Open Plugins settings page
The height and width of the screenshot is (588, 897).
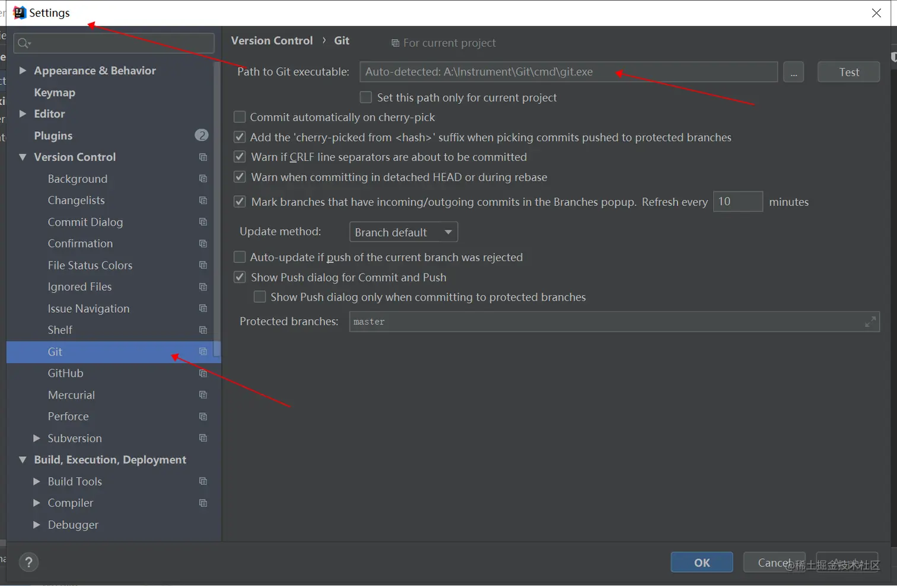point(53,136)
